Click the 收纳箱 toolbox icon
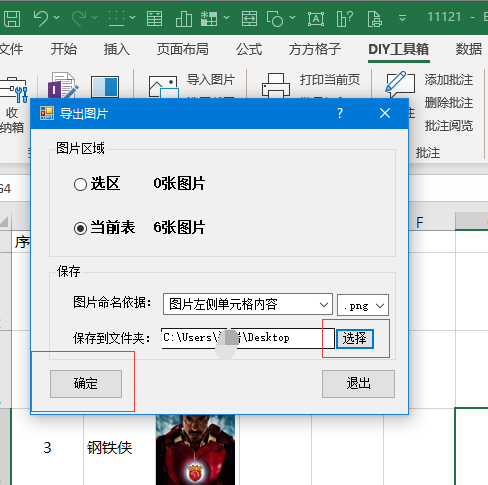Viewport: 488px width, 485px height. (14, 89)
